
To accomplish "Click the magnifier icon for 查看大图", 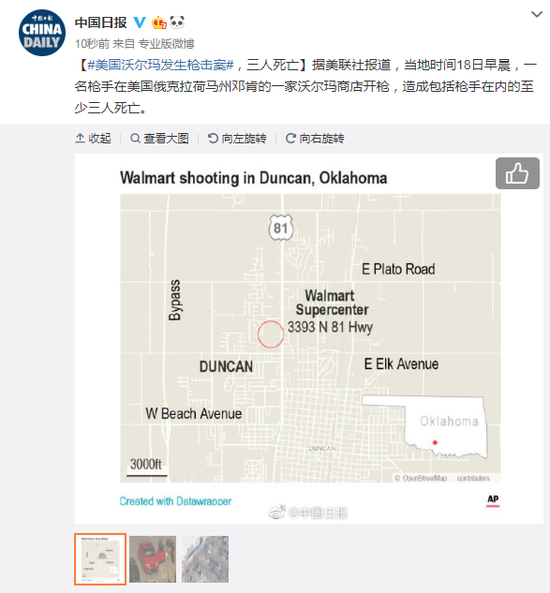I will click(135, 138).
